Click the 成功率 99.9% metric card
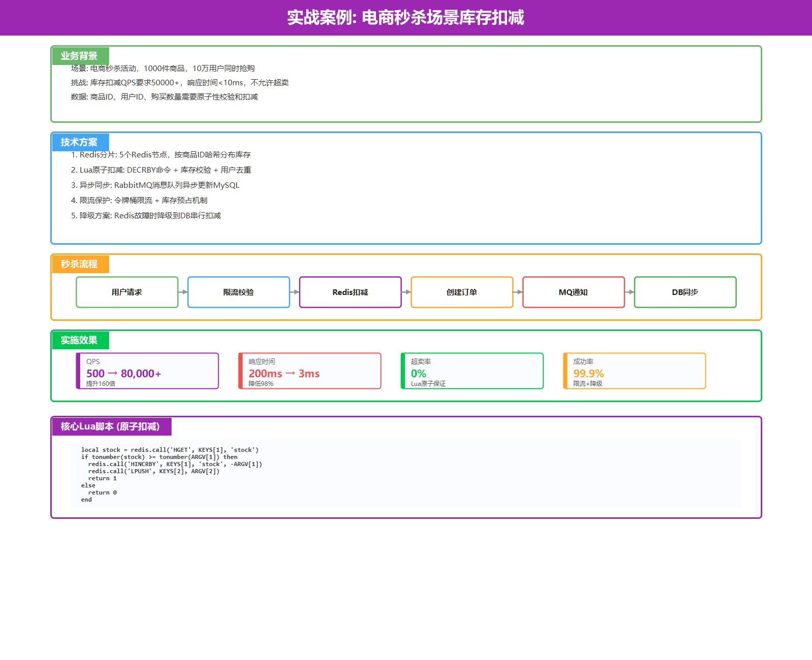Viewport: 812px width, 660px height. pyautogui.click(x=635, y=371)
